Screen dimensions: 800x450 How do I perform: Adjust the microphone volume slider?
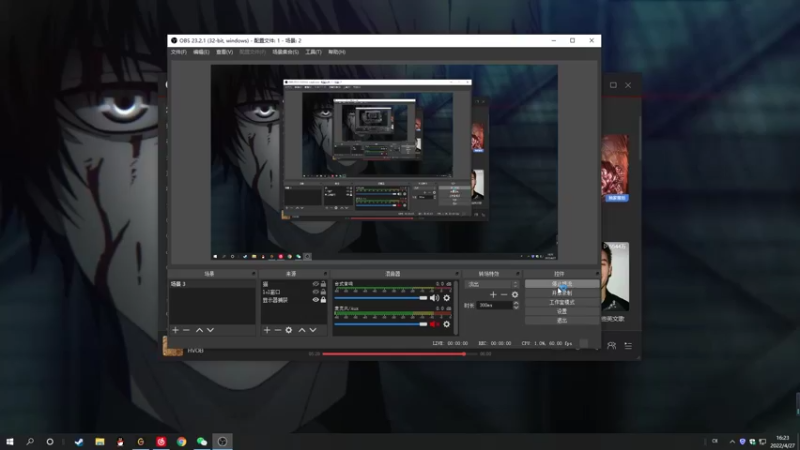coord(381,324)
